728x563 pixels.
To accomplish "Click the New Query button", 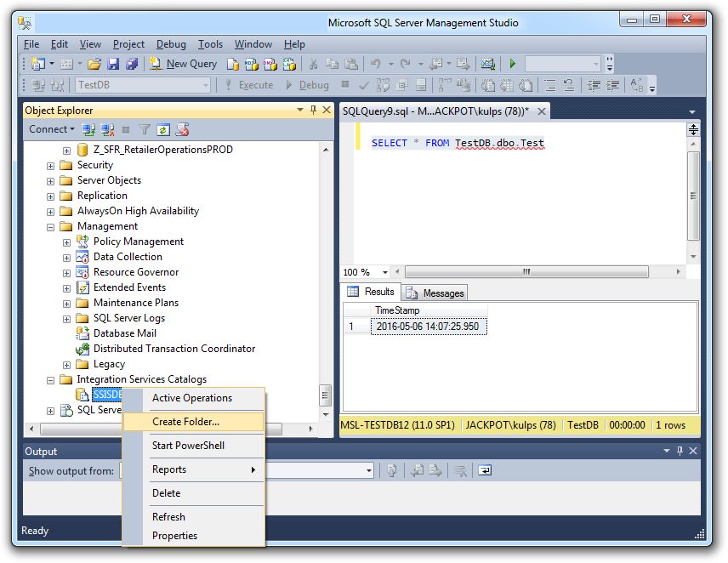I will (184, 64).
